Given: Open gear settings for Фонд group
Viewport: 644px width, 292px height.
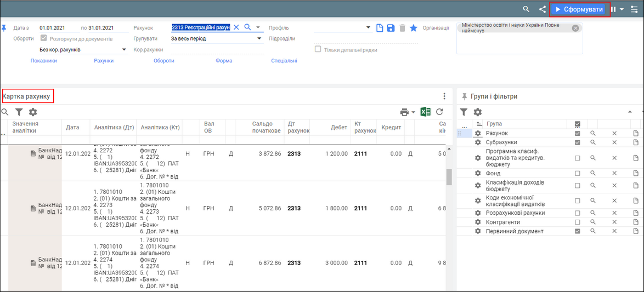Looking at the screenshot, I should tap(478, 173).
